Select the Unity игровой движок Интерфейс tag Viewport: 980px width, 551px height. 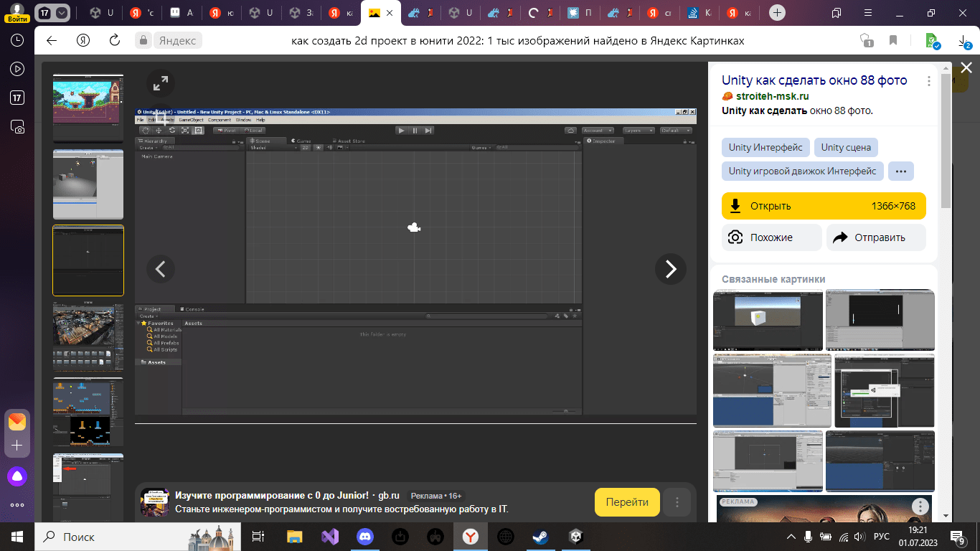pyautogui.click(x=802, y=171)
